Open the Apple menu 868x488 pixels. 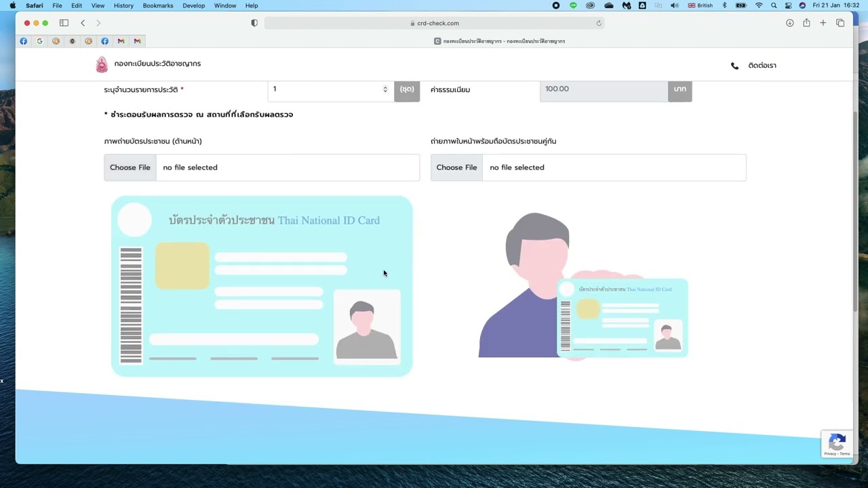[12, 5]
